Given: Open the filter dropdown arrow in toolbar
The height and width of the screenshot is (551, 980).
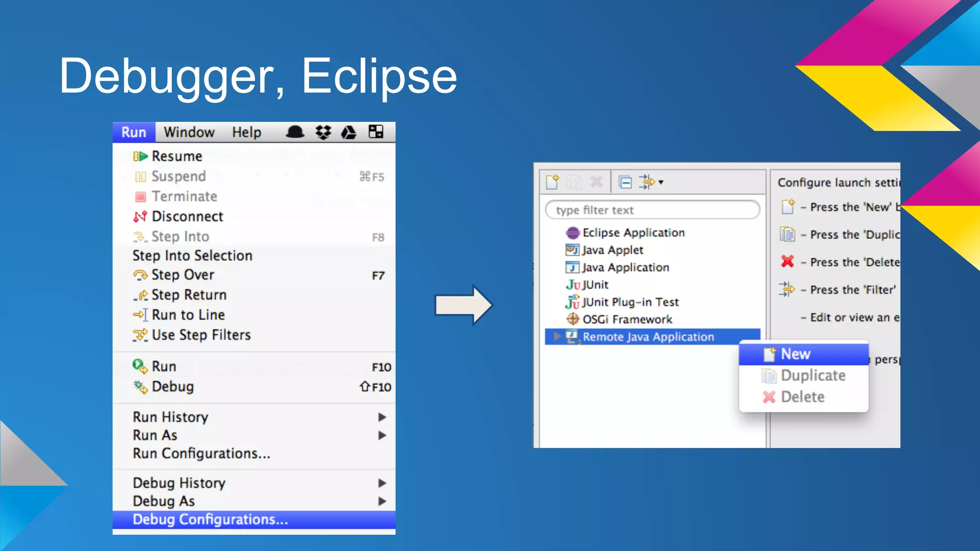Looking at the screenshot, I should click(x=661, y=182).
